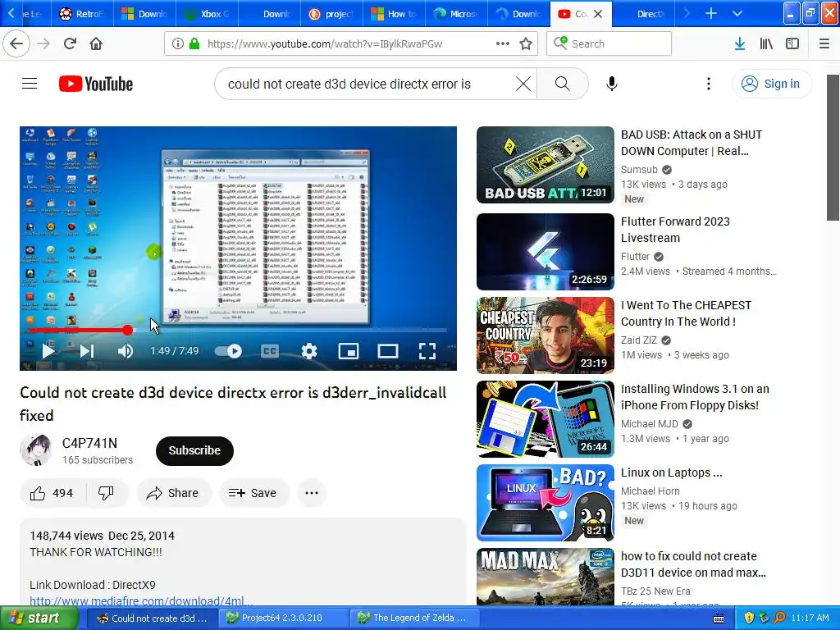Open YouTube settings three-dot menu

pos(708,84)
